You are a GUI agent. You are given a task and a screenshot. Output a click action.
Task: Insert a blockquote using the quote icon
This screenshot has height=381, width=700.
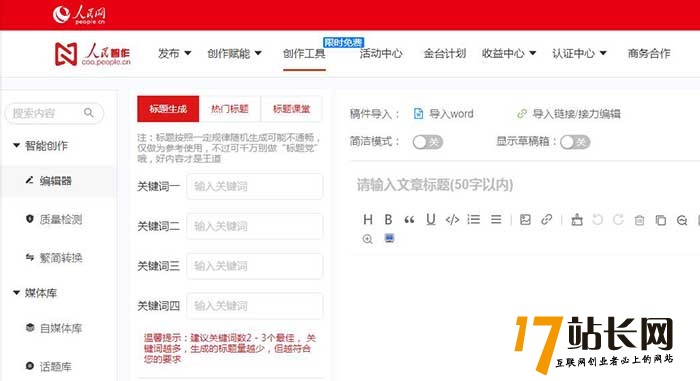[x=409, y=220]
